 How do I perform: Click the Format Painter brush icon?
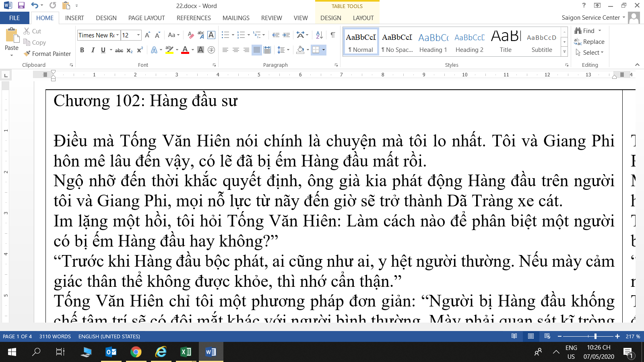point(27,53)
